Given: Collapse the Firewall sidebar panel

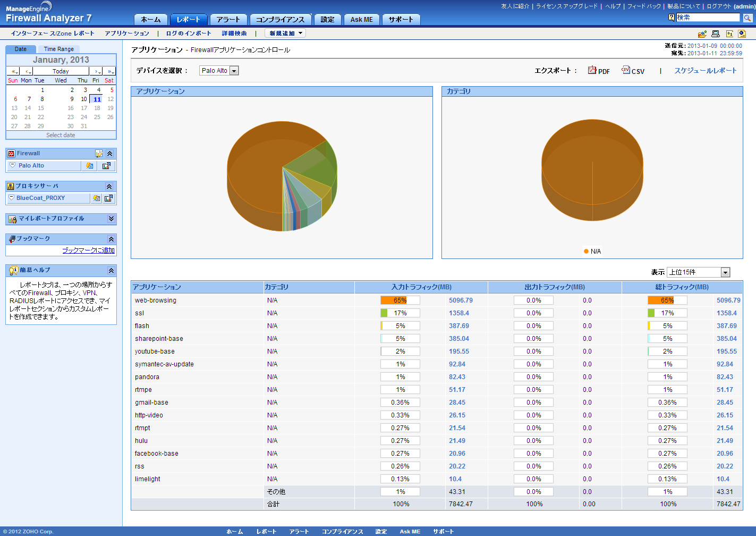Looking at the screenshot, I should tap(109, 154).
